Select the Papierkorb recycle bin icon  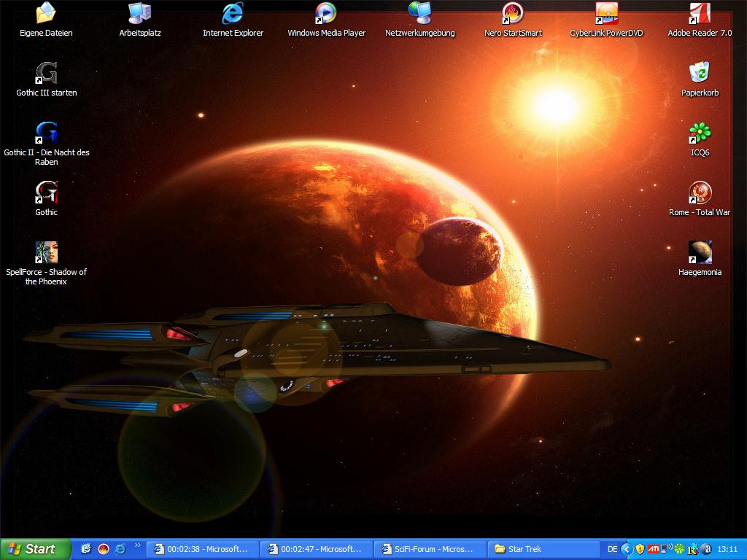click(x=700, y=74)
